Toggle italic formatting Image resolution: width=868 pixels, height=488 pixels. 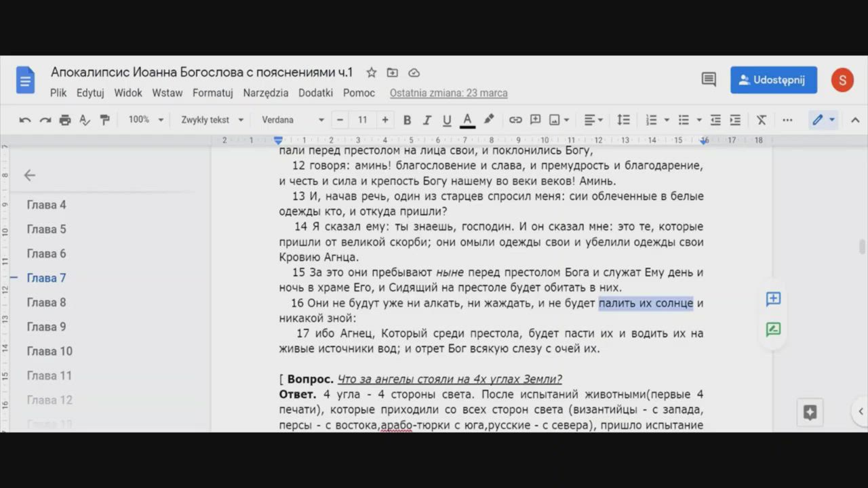coord(427,120)
